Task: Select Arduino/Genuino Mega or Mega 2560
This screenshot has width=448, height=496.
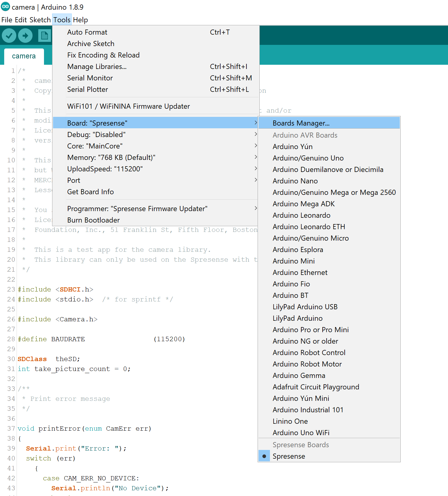Action: tap(329, 192)
